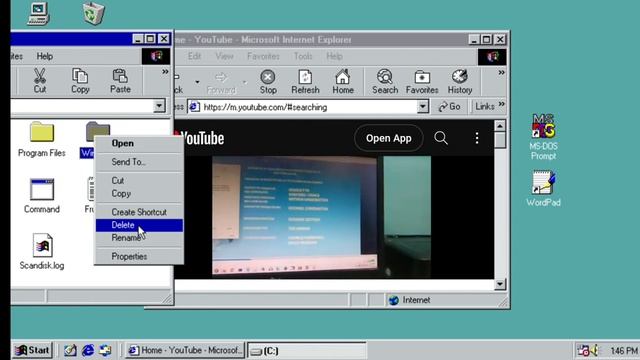
Task: Expand the C: window toolbar overflow chevron
Action: (x=165, y=72)
